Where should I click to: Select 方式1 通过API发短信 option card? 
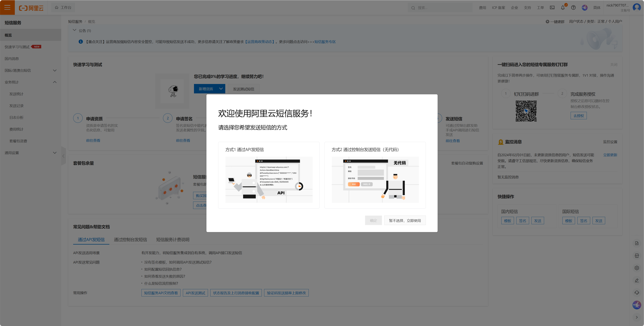point(269,175)
